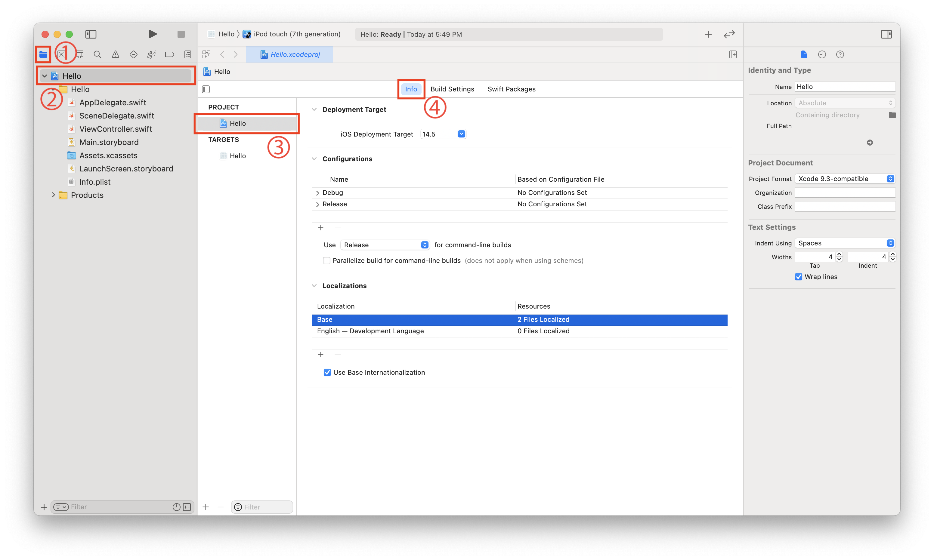This screenshot has height=560, width=934.
Task: Click the Stop button in toolbar
Action: pos(181,34)
